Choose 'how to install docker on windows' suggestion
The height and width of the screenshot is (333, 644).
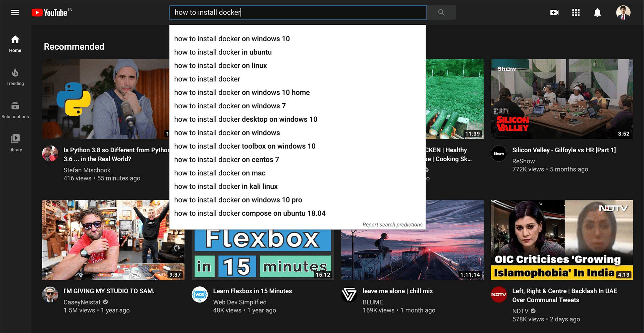pyautogui.click(x=298, y=132)
